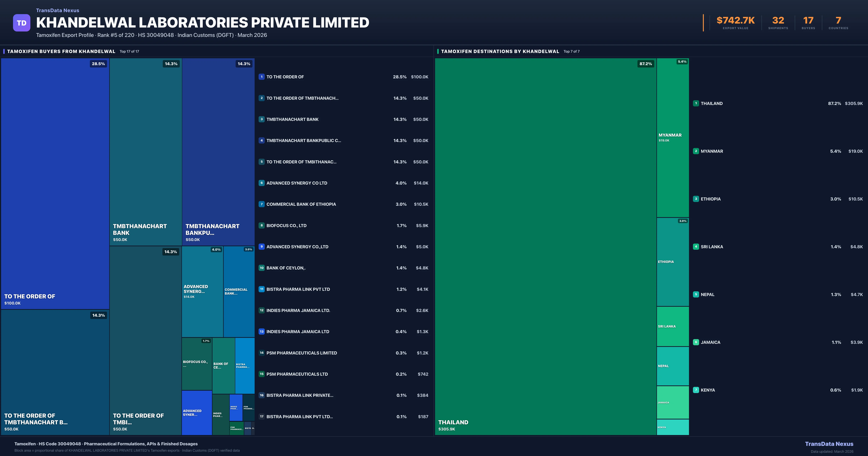Select badge 14 next to PSM PHARMACEUTICALS LIMITED
The width and height of the screenshot is (868, 456).
click(x=262, y=353)
